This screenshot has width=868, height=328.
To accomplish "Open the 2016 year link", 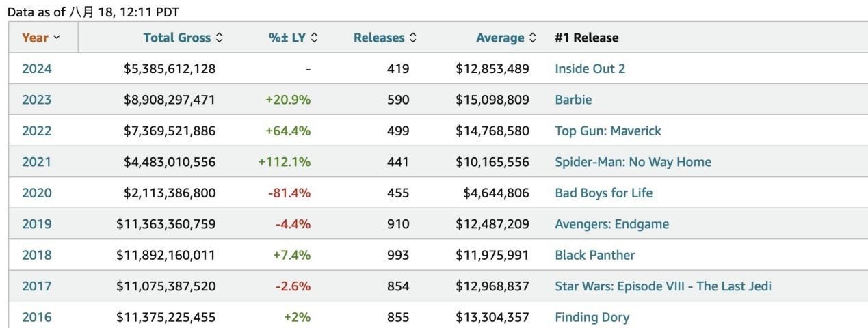I will coord(37,317).
